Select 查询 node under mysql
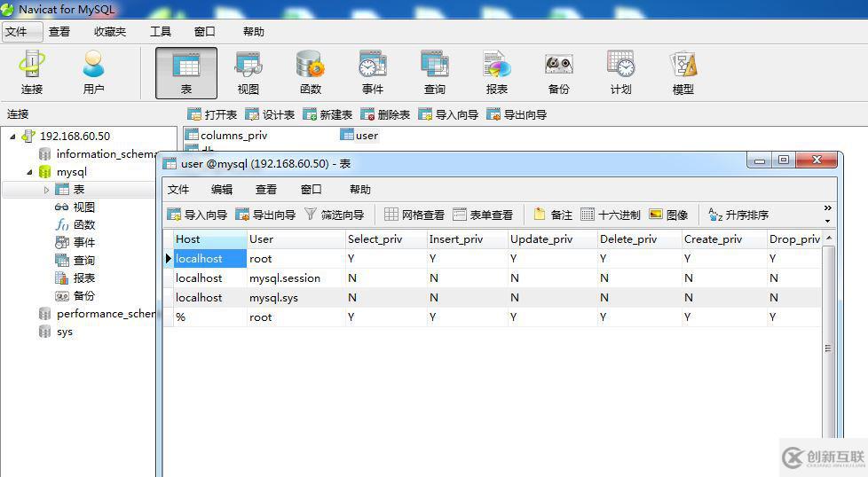The image size is (868, 477). coord(75,261)
